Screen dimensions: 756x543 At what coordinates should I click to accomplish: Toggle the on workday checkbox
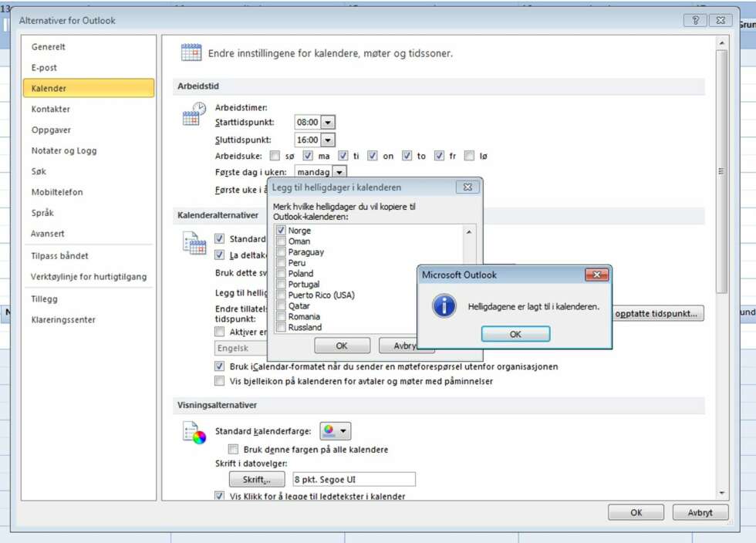(372, 155)
